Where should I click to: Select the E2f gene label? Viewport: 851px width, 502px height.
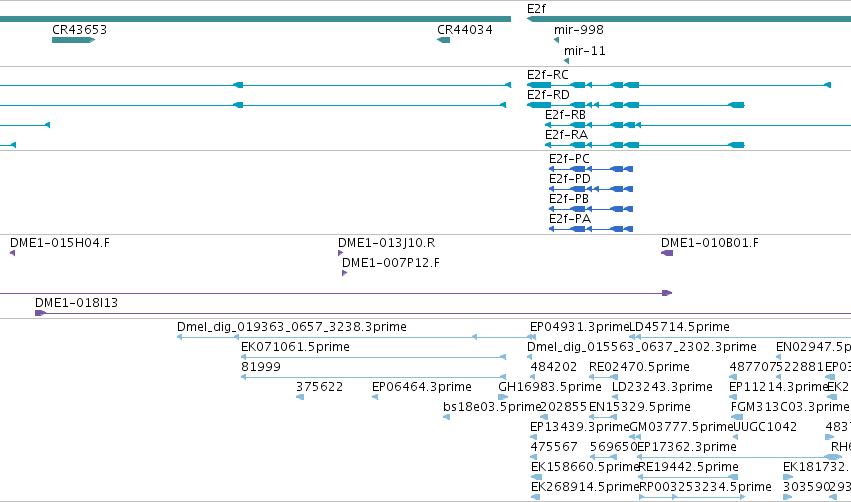(536, 9)
